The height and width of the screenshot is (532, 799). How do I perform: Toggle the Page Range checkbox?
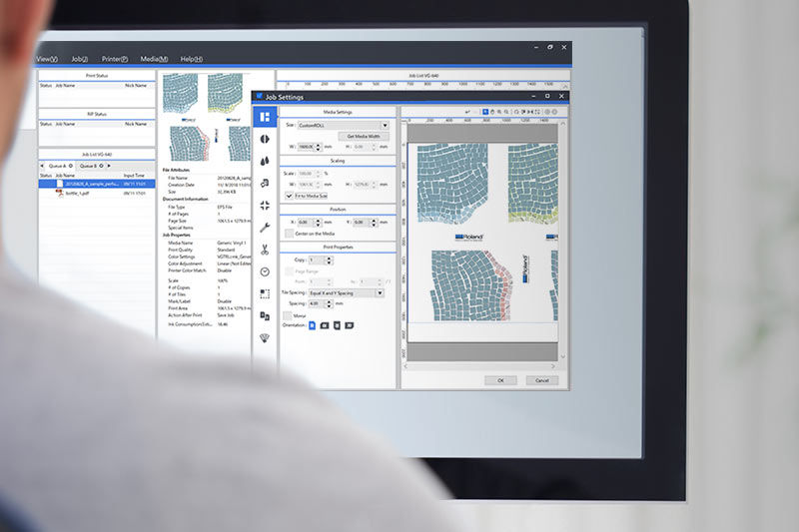click(x=289, y=271)
